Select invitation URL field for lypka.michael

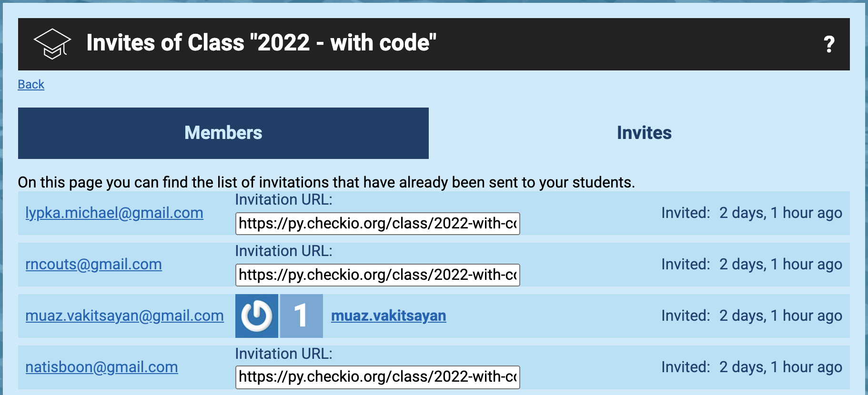[378, 224]
